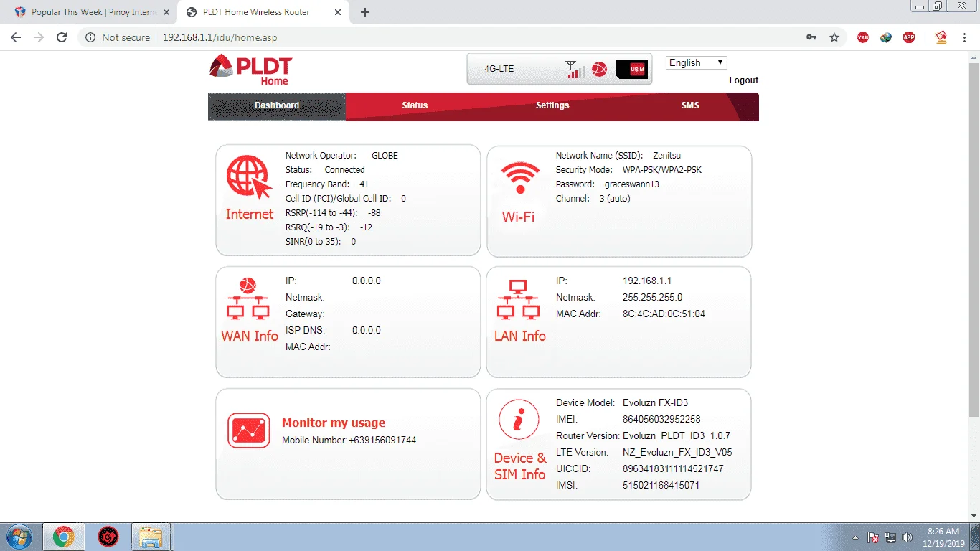Click IMEI value 864056032952258

[661, 420]
